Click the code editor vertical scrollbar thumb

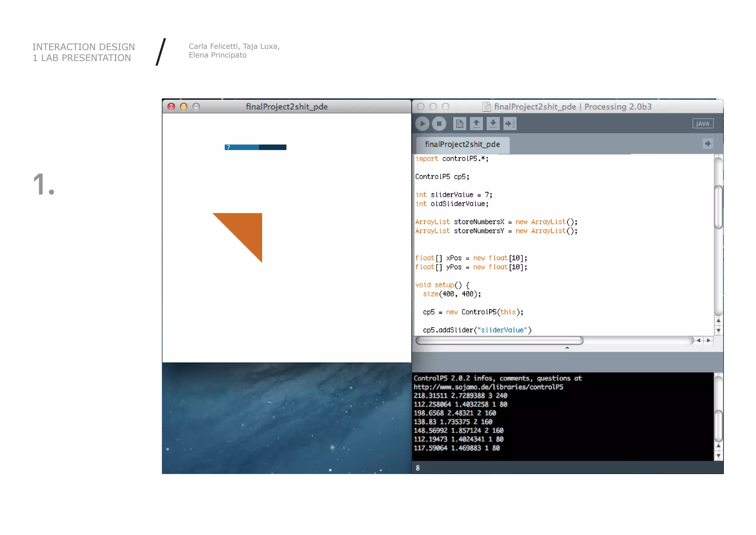coord(718,207)
